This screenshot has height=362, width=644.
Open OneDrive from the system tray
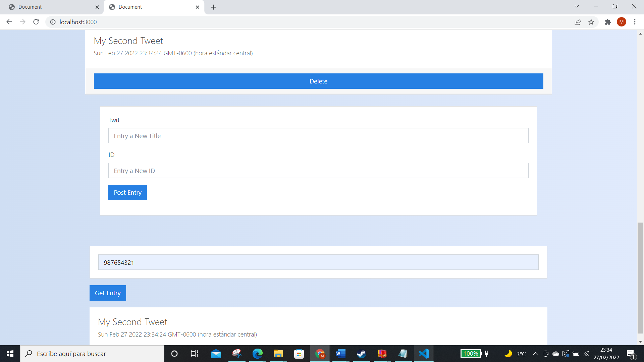click(x=555, y=354)
